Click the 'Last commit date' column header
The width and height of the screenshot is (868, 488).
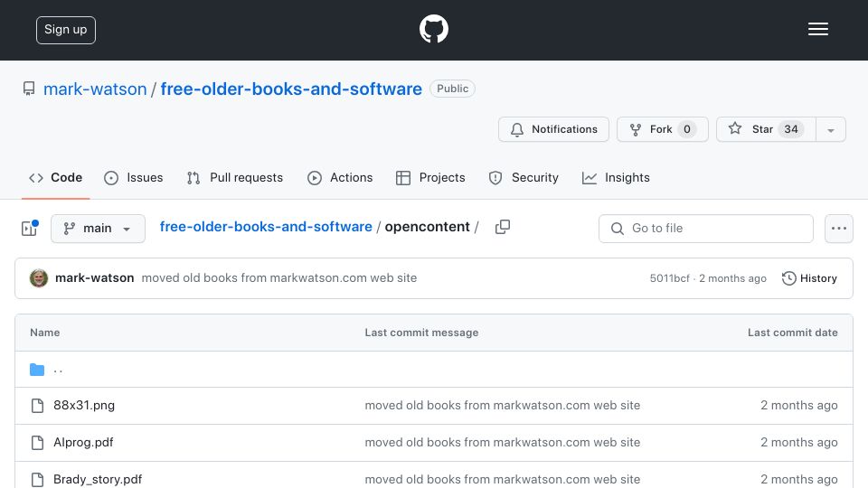pyautogui.click(x=792, y=333)
